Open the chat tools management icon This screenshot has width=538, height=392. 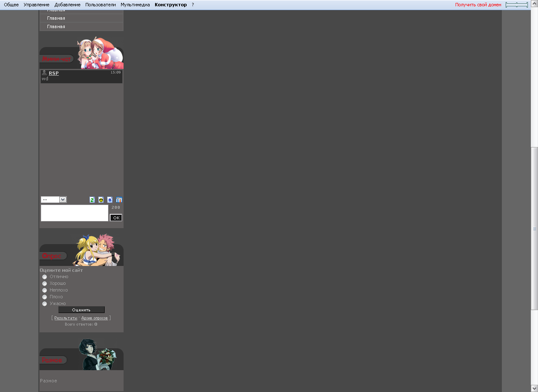pyautogui.click(x=119, y=200)
